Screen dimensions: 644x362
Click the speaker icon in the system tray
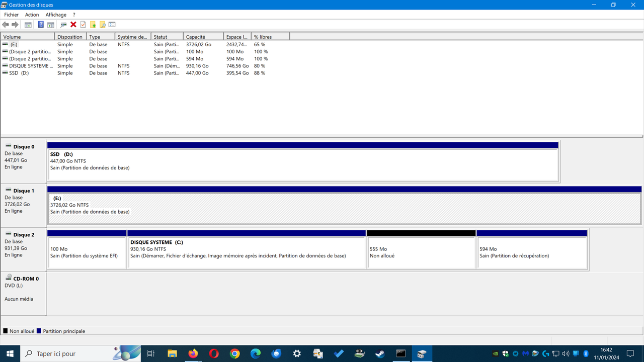[565, 353]
